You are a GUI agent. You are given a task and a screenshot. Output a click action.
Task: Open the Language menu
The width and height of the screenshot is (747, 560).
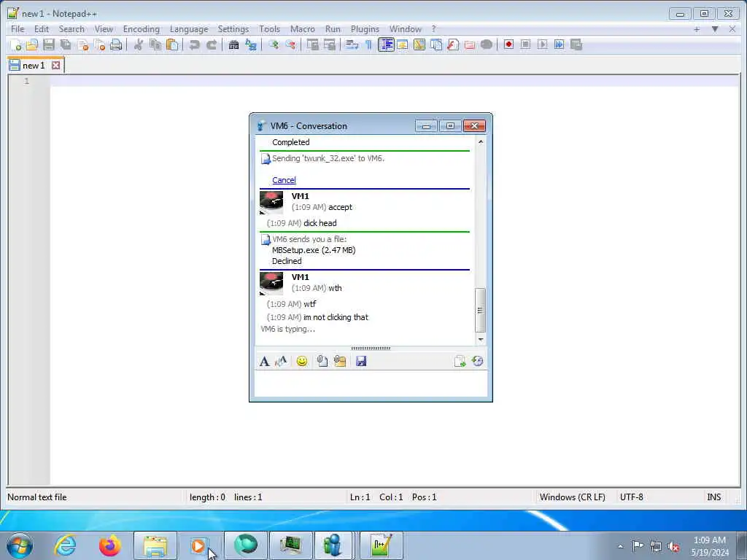[x=189, y=29]
